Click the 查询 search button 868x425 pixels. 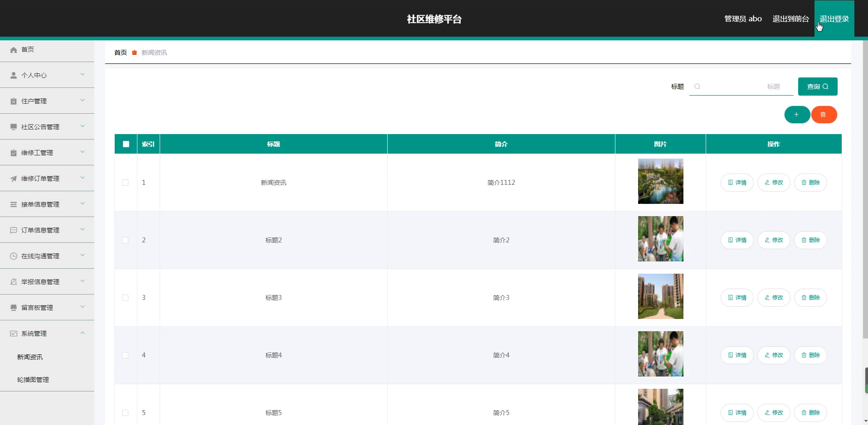point(818,87)
